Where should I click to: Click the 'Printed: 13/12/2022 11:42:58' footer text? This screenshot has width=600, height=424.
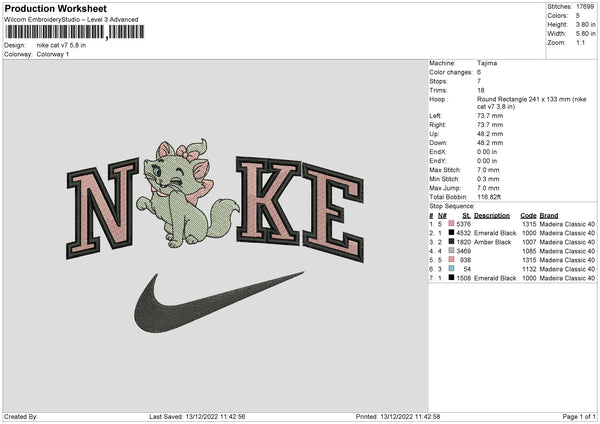pyautogui.click(x=398, y=416)
